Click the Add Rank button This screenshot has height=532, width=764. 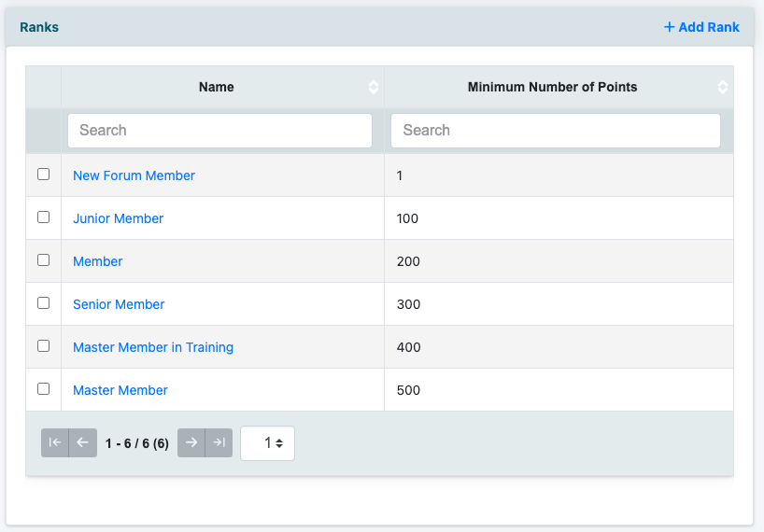click(701, 27)
